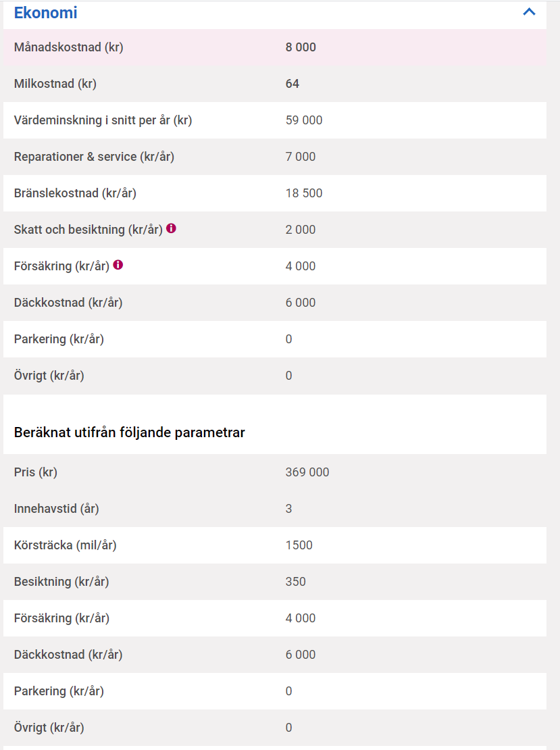560x750 pixels.
Task: Select Värdeminskning i snitt per år label
Action: 103,120
